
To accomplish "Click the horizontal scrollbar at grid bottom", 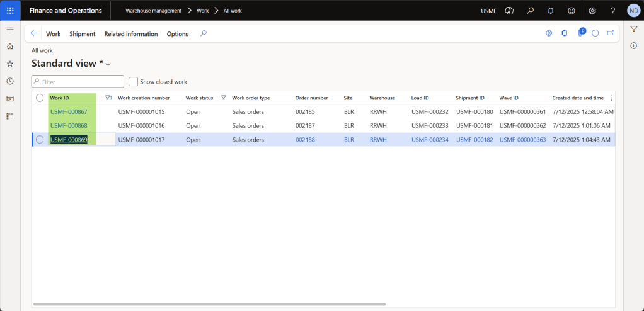I will pyautogui.click(x=209, y=304).
